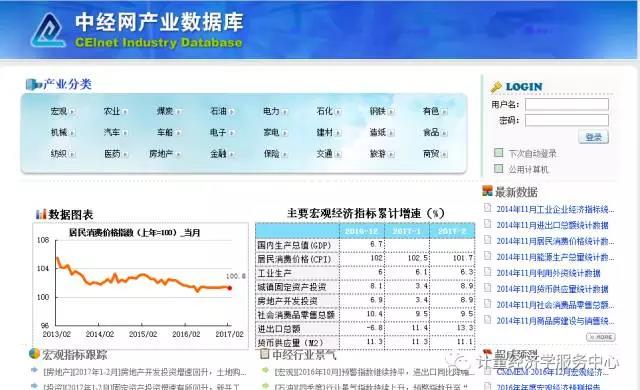
Task: Open 2014年11月利用外资统计数据 link
Action: tap(548, 273)
